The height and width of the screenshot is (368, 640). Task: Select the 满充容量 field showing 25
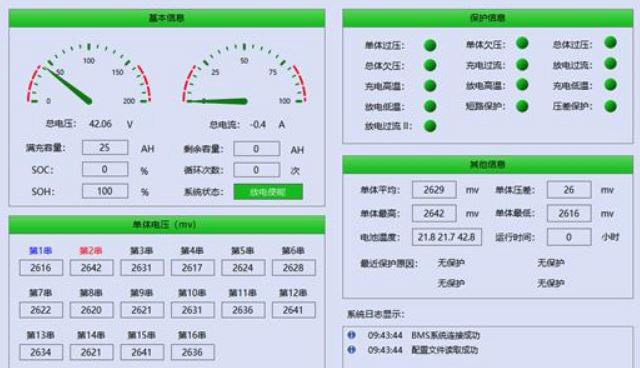(105, 148)
